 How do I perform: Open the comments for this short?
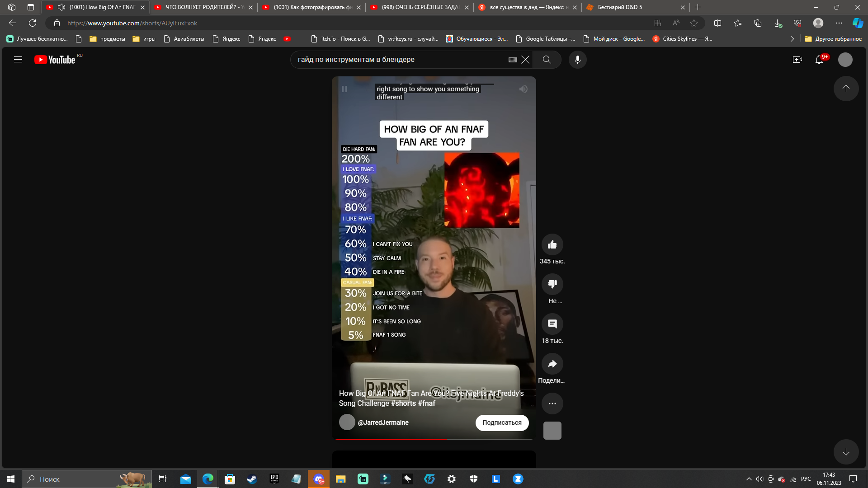coord(552,324)
